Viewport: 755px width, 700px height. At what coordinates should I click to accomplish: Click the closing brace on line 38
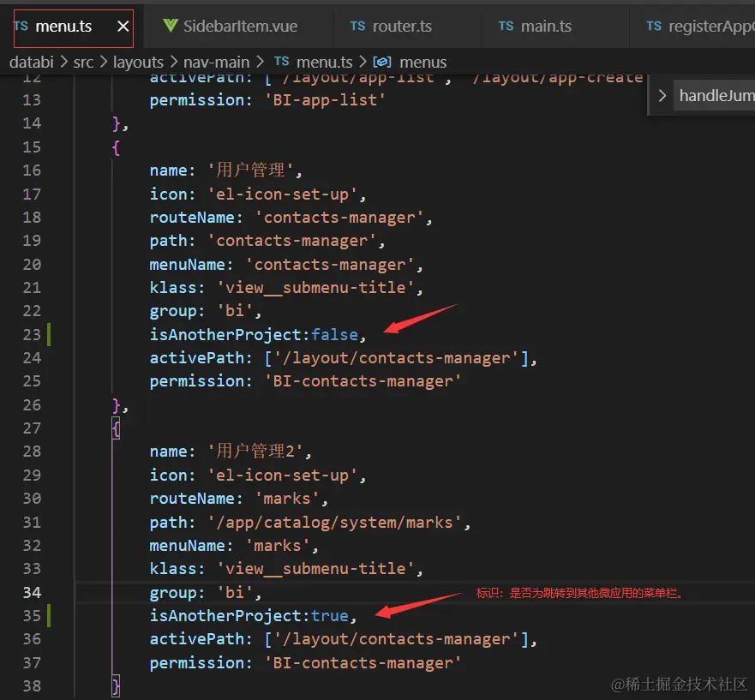(x=116, y=686)
